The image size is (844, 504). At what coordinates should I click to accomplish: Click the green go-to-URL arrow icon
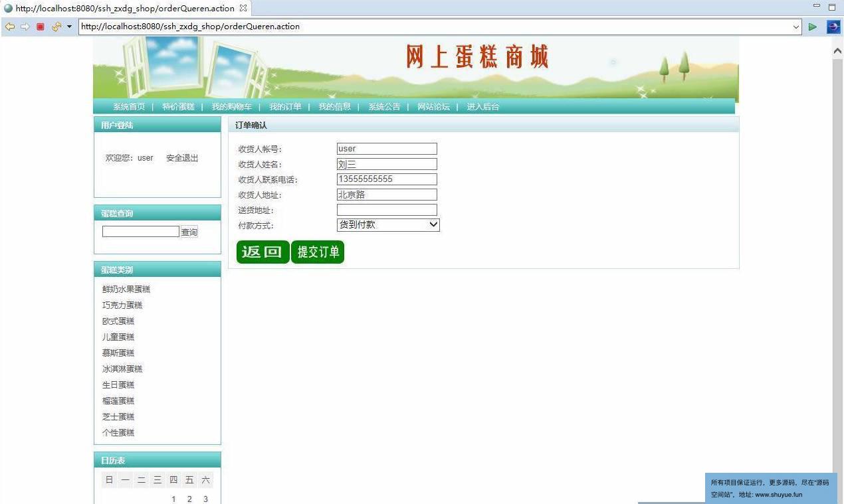point(812,27)
